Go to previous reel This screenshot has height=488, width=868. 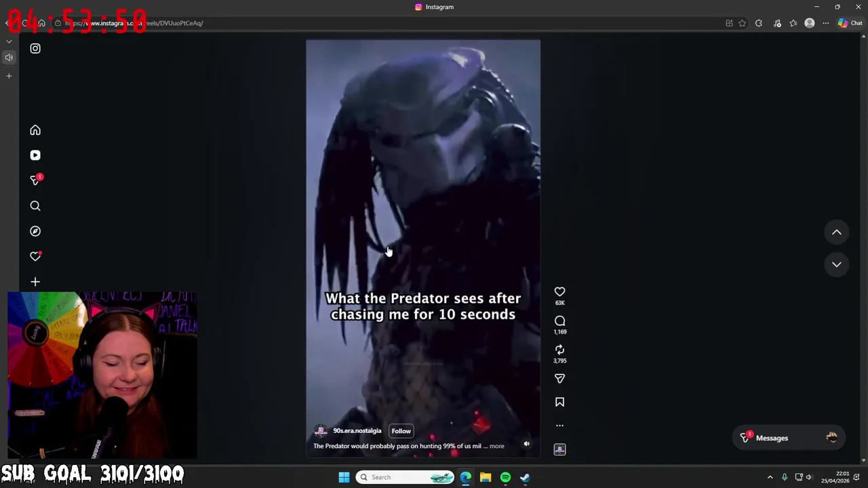(837, 232)
